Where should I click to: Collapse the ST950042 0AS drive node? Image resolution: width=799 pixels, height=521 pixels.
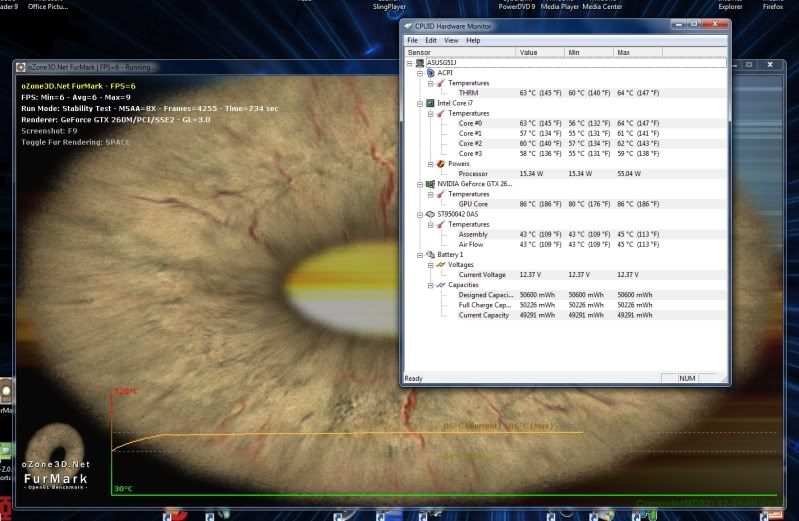tap(420, 215)
